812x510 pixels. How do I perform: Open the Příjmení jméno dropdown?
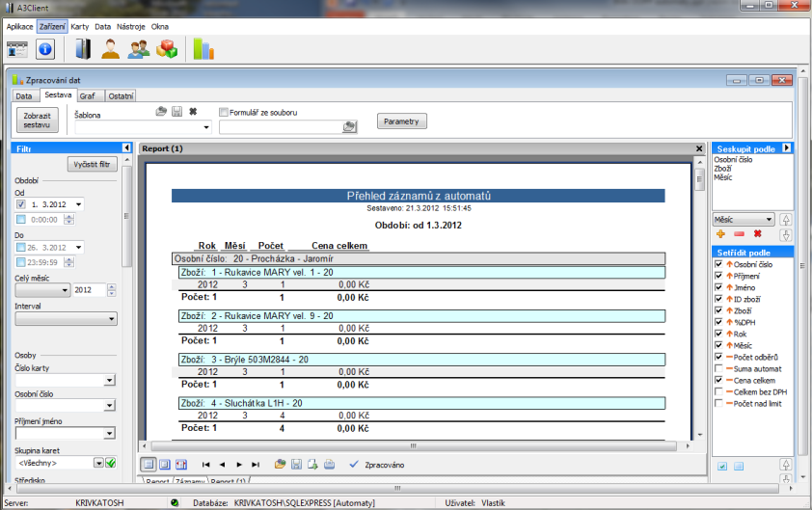[109, 434]
